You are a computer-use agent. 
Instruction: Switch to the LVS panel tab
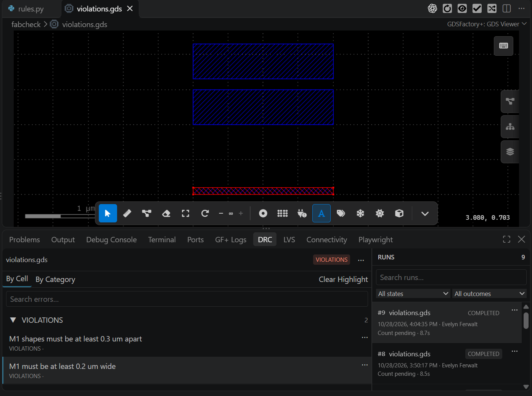[289, 240]
